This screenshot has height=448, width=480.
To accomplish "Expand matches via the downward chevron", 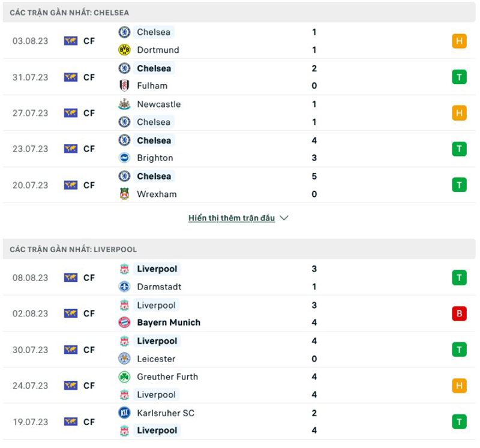I will (x=284, y=218).
